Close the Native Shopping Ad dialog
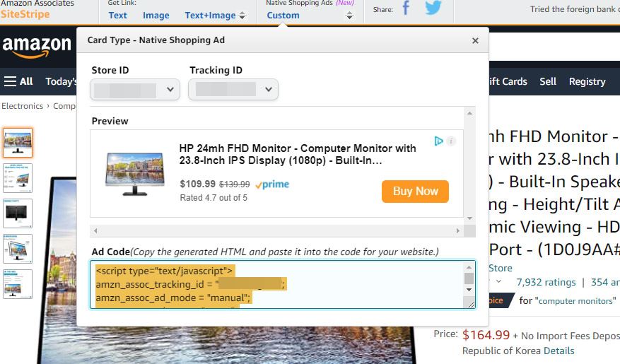The height and width of the screenshot is (364, 620). (x=475, y=41)
